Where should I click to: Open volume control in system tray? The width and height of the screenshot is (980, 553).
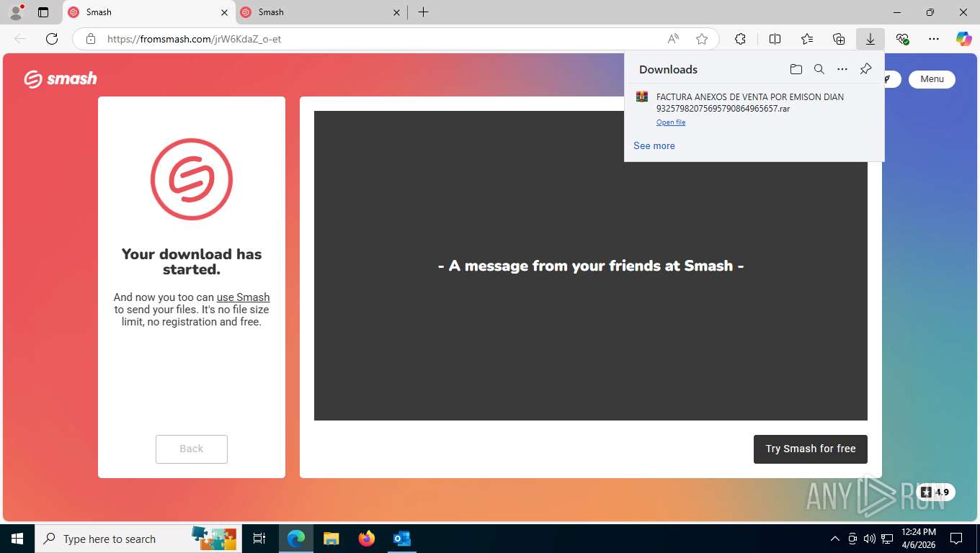870,539
